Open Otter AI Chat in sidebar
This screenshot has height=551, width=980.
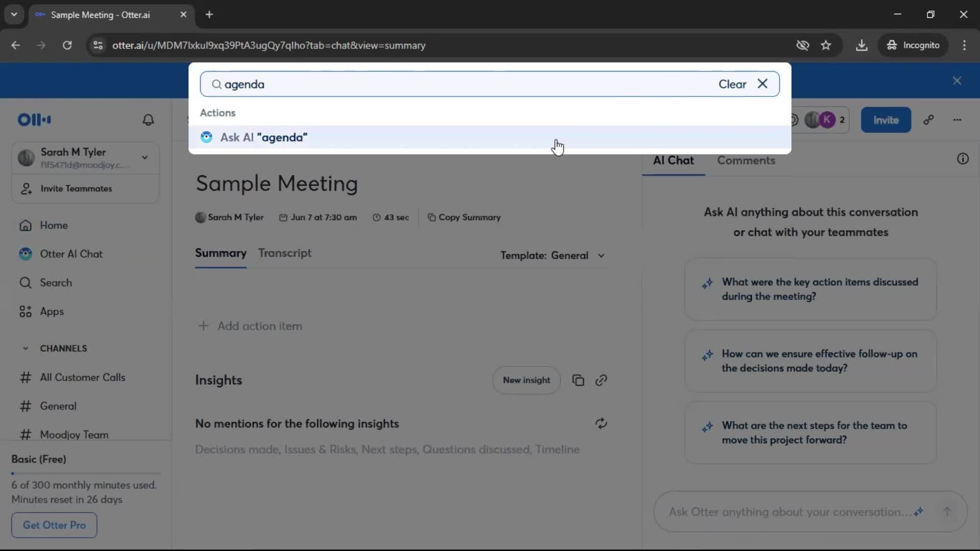[x=71, y=254]
